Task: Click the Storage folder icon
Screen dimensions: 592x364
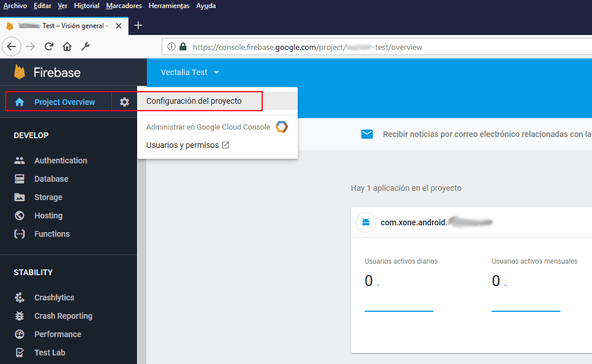Action: [x=20, y=197]
